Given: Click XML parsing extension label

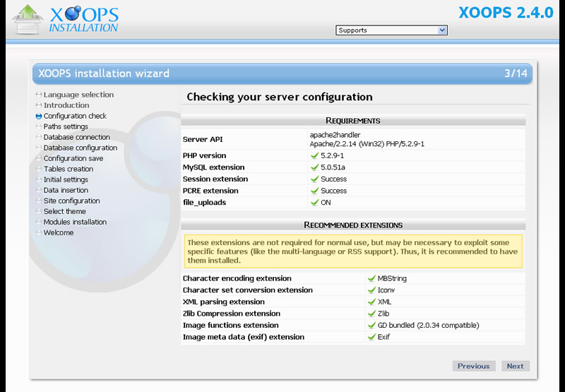Looking at the screenshot, I should pos(223,302).
